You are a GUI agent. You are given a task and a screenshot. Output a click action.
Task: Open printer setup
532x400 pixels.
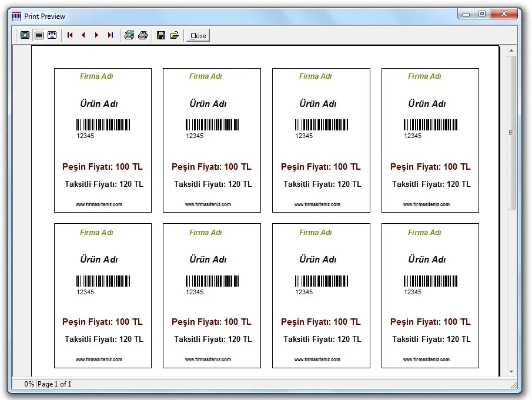pos(129,35)
